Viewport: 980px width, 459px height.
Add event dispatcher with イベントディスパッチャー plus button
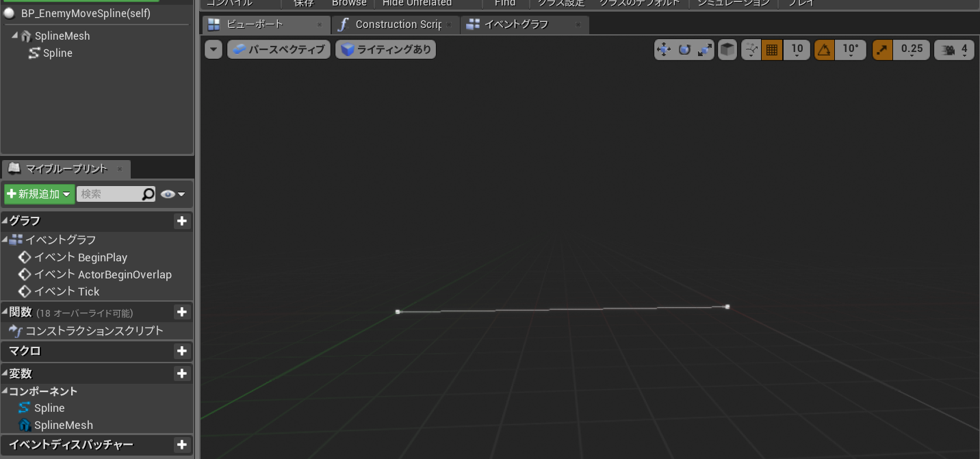(181, 445)
